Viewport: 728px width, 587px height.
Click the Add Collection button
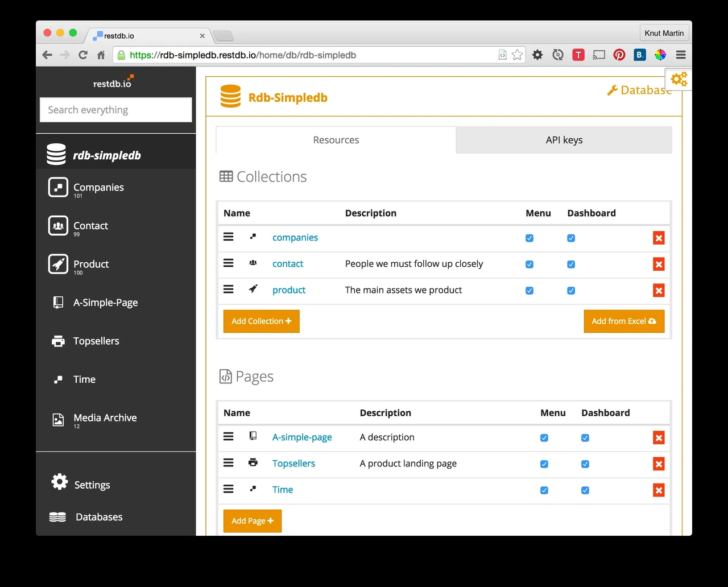tap(261, 321)
